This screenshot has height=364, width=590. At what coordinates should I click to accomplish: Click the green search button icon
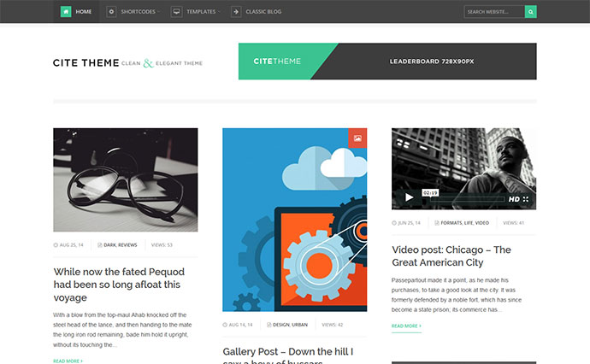[530, 12]
